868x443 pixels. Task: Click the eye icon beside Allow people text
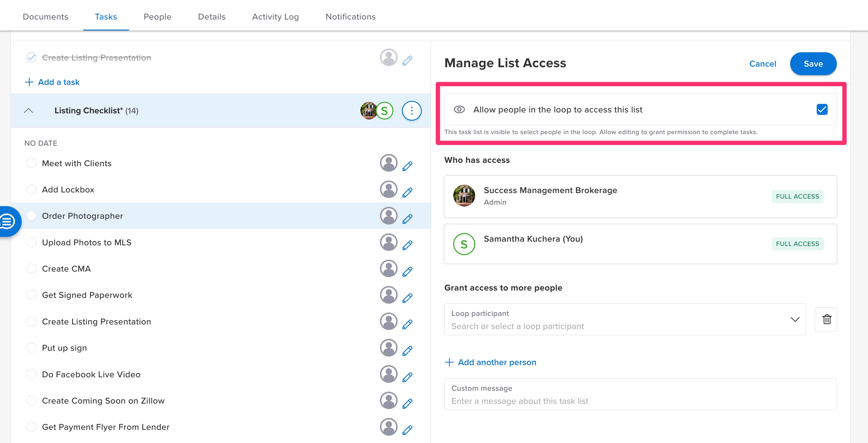459,110
